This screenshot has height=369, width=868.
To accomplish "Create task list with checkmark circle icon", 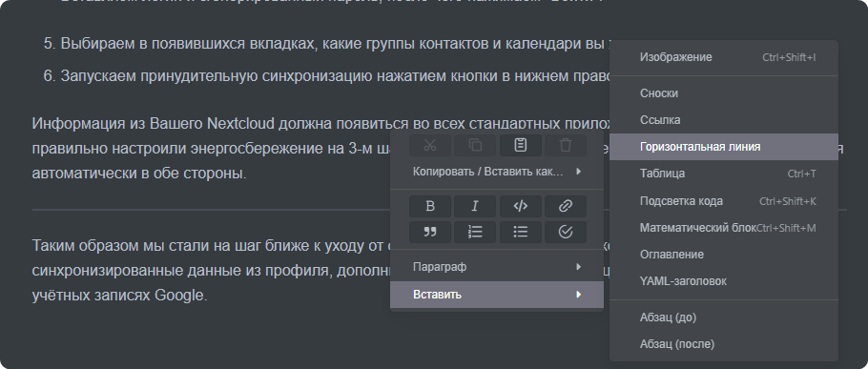I will pos(566,233).
